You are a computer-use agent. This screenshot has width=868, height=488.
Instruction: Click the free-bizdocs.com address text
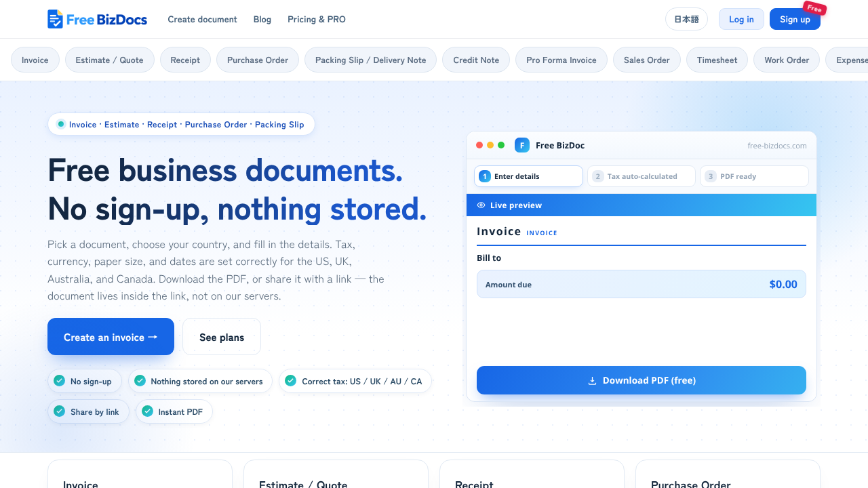point(777,146)
